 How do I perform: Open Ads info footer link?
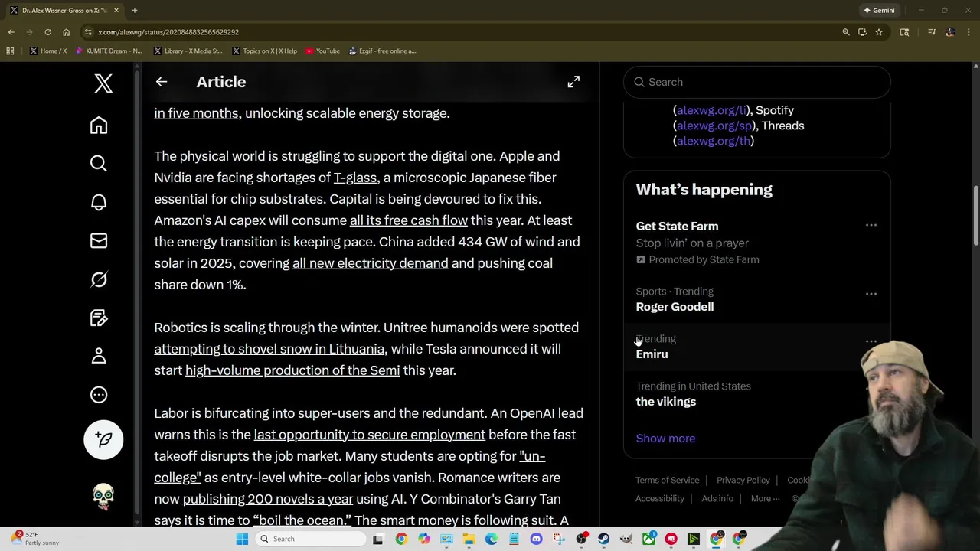717,499
